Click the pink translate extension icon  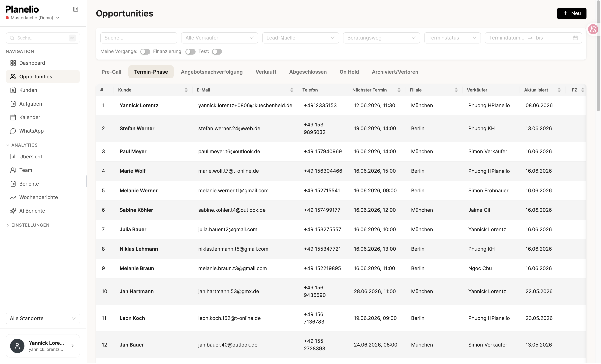point(593,30)
